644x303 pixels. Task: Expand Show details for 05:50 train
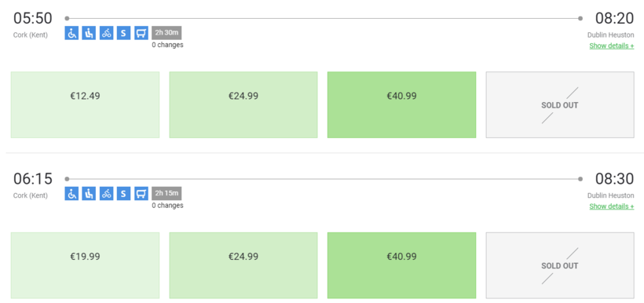pos(612,46)
